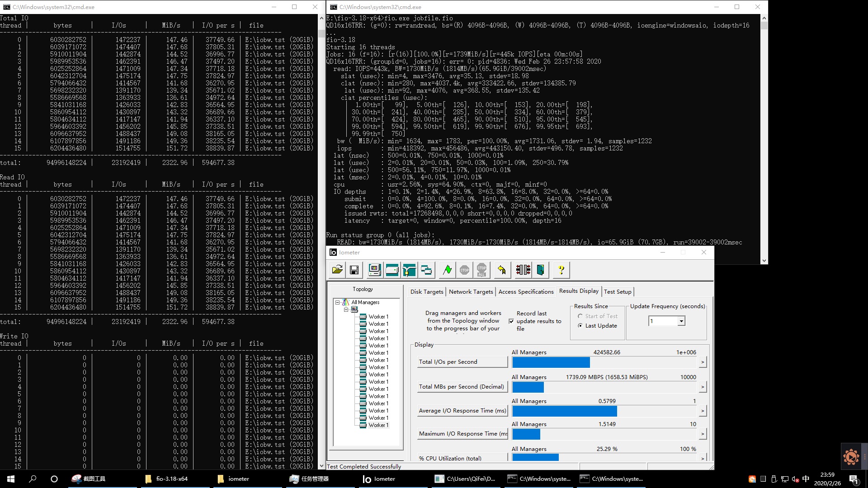Click the Stop All tests icon
Image resolution: width=868 pixels, height=488 pixels.
pos(482,270)
